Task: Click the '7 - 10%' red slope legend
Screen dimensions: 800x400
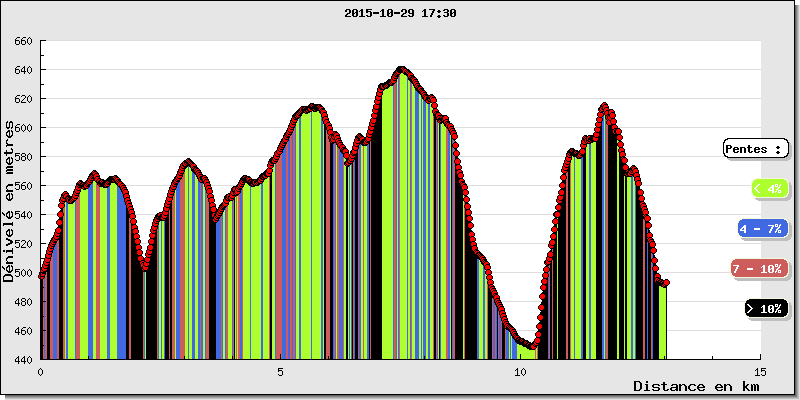Action: [x=759, y=269]
